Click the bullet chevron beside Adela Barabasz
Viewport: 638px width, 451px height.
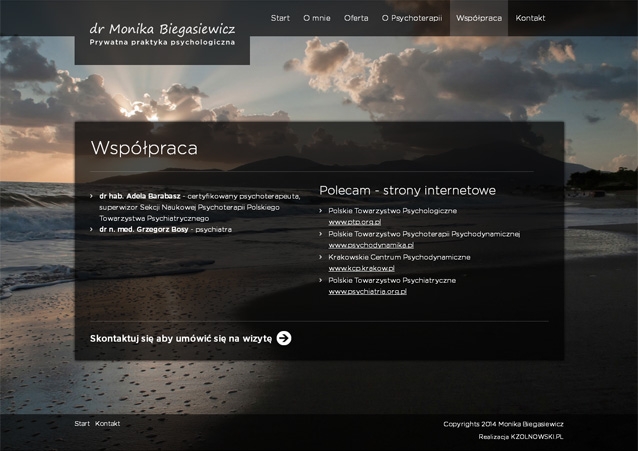pos(92,196)
